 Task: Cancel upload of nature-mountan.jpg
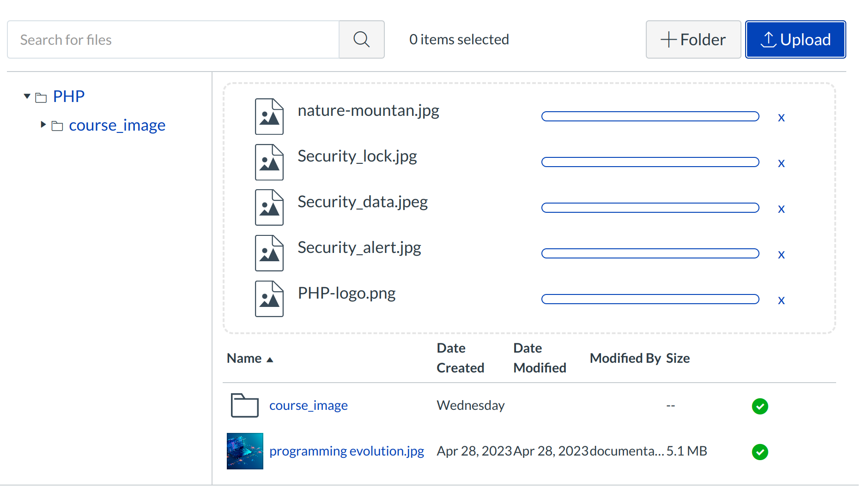pyautogui.click(x=781, y=117)
